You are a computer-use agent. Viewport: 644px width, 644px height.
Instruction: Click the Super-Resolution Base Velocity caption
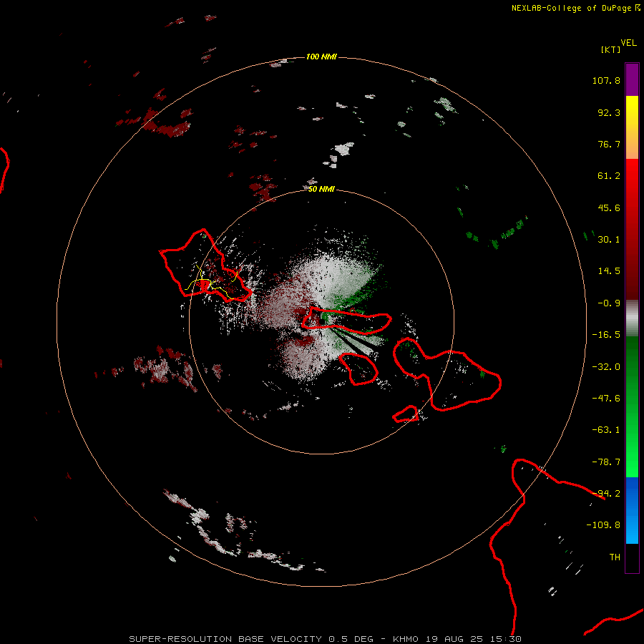326,639
